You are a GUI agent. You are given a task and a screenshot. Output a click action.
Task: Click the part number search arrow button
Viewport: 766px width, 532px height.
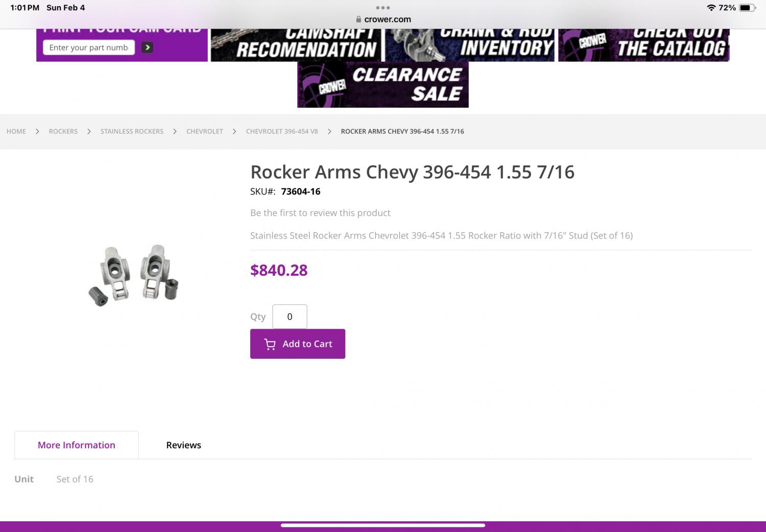tap(147, 47)
